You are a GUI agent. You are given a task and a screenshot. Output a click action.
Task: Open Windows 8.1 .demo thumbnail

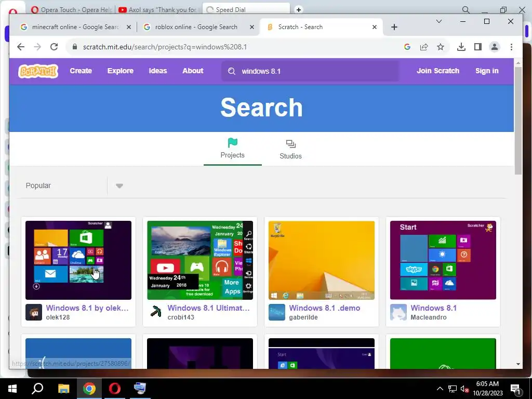coord(321,260)
